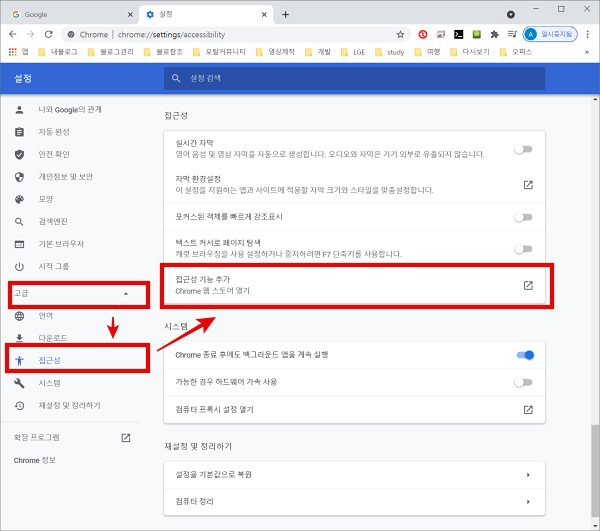Open 기본 브라우저 in the sidebar
600x531 pixels.
tap(61, 244)
